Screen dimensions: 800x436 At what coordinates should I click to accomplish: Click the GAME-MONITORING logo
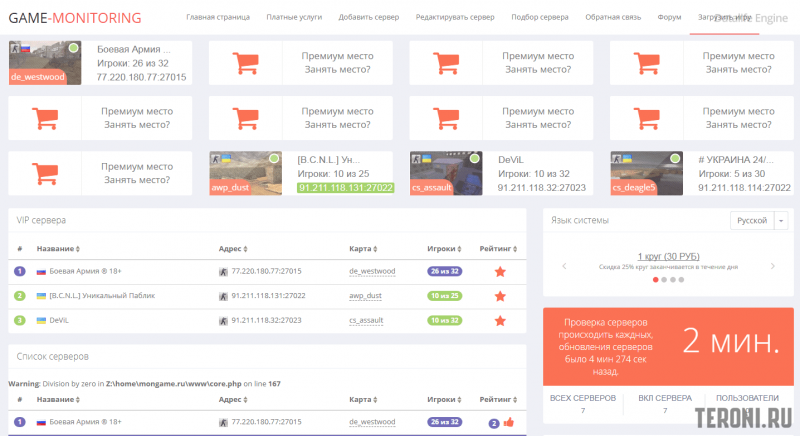[75, 17]
